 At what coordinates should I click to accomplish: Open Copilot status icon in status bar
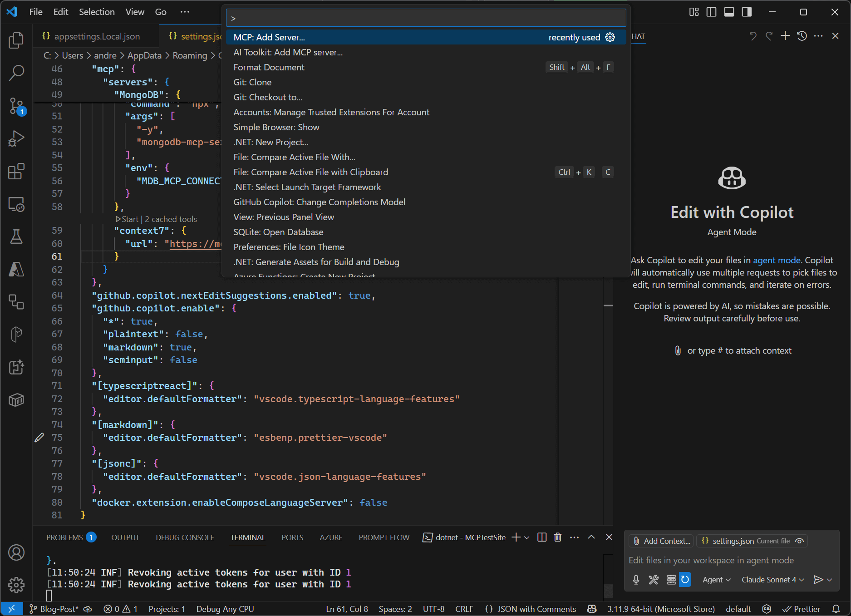tap(591, 609)
